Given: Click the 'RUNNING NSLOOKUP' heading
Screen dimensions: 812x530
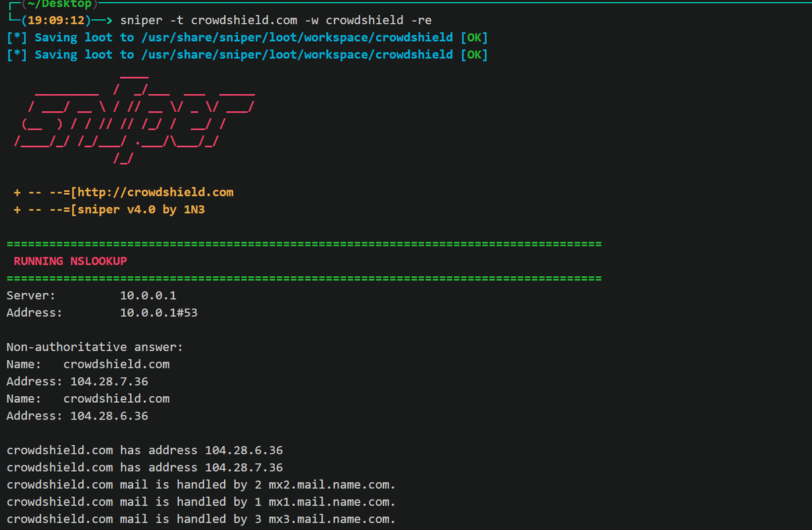Looking at the screenshot, I should pos(70,261).
